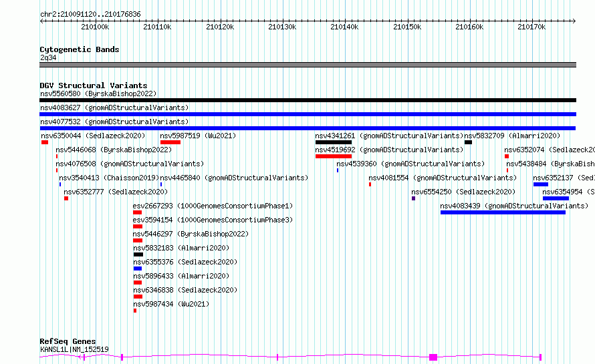Click the red nsv6346838 variant block
Screen dimensions: 595x364
(x=138, y=297)
